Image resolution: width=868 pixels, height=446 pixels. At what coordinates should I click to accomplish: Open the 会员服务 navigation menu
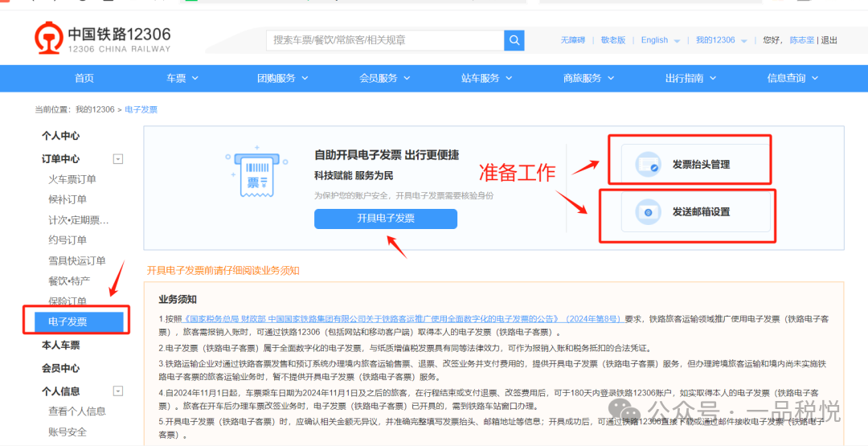(384, 78)
